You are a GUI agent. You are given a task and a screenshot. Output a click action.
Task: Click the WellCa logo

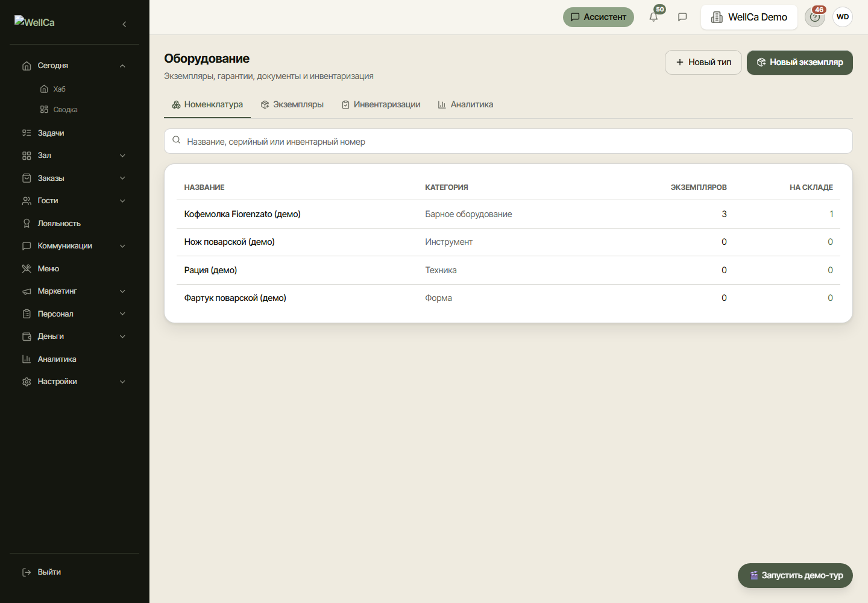(34, 22)
